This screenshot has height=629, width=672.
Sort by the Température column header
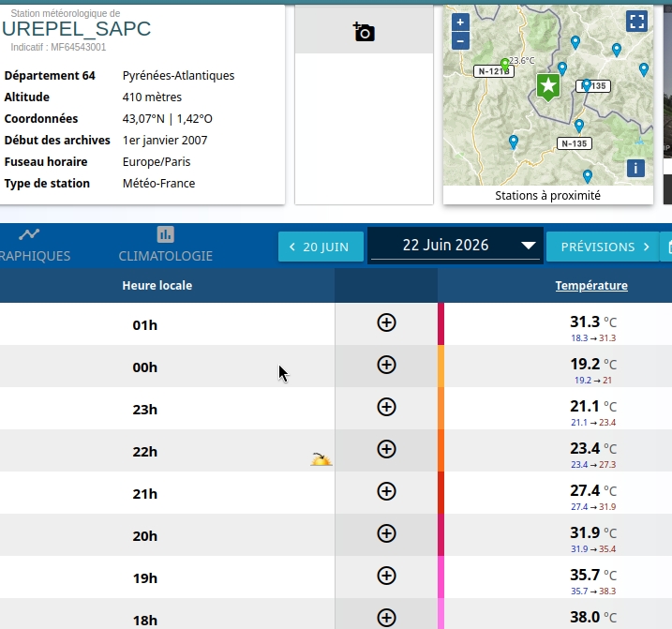591,286
